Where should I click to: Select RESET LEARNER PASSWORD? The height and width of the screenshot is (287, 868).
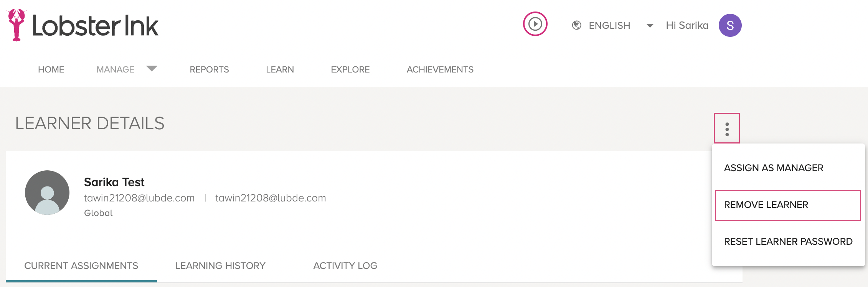coord(788,241)
